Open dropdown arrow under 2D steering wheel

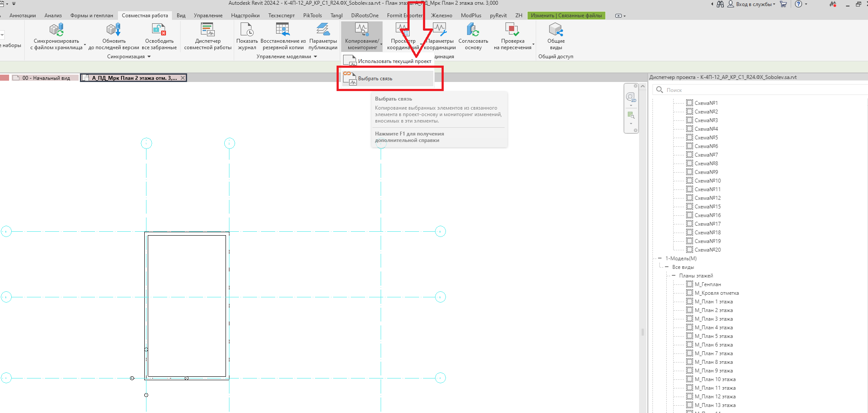coord(631,105)
